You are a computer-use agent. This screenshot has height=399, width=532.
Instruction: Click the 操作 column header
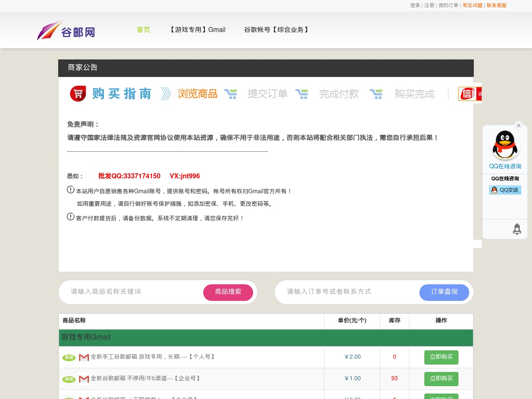pyautogui.click(x=441, y=320)
